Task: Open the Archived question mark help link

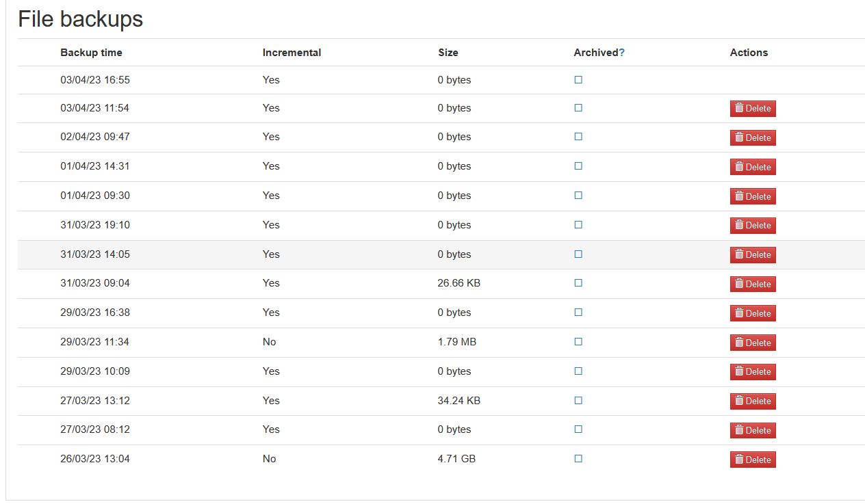Action: (621, 52)
